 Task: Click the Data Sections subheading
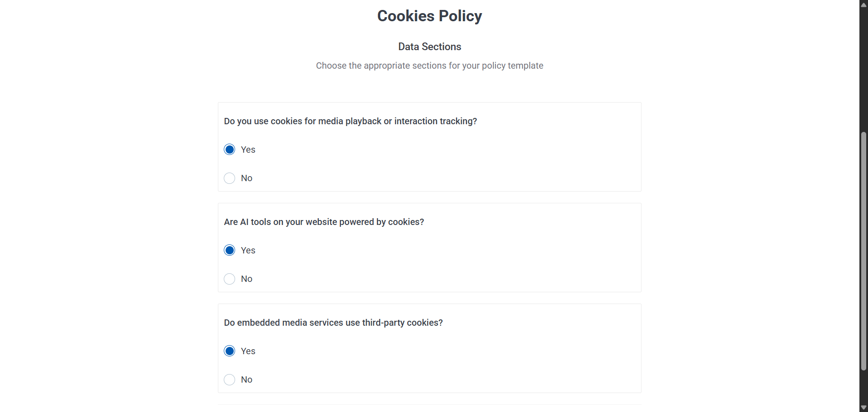(429, 47)
